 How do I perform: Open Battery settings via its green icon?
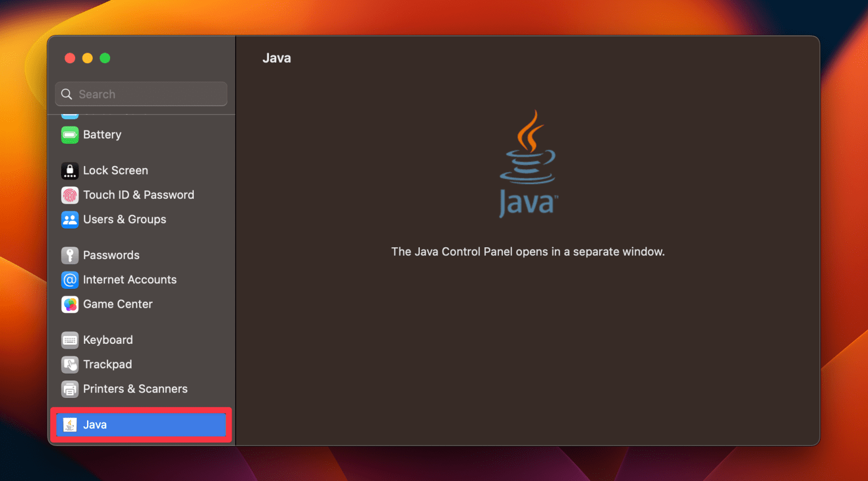[x=69, y=135]
